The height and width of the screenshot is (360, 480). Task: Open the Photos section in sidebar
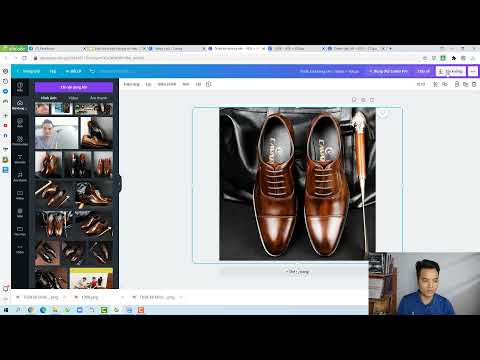point(20,122)
